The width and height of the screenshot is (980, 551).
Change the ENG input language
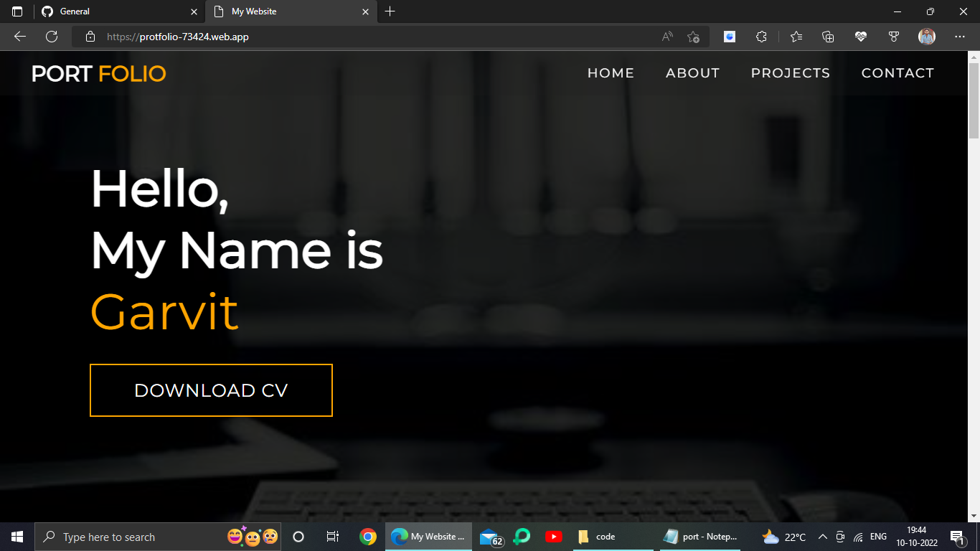coord(878,537)
